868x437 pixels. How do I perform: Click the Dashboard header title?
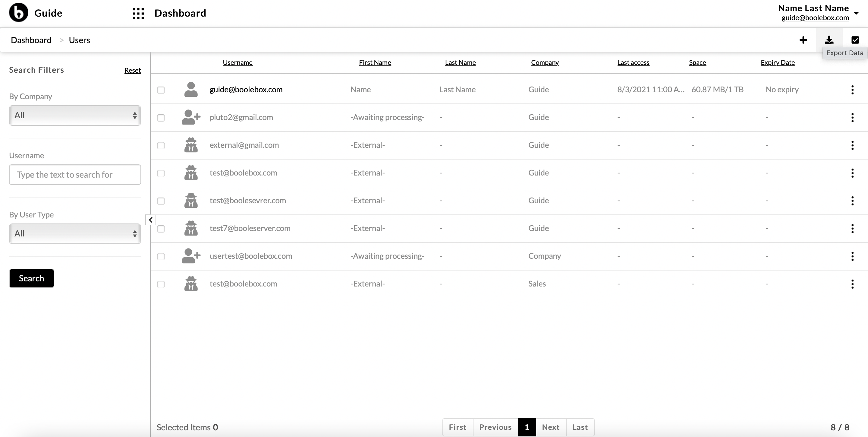pos(180,13)
